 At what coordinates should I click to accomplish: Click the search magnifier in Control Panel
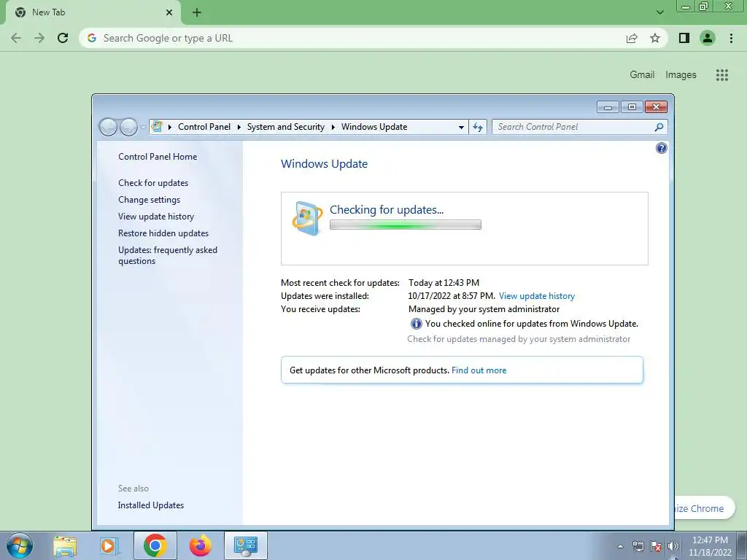(x=659, y=127)
